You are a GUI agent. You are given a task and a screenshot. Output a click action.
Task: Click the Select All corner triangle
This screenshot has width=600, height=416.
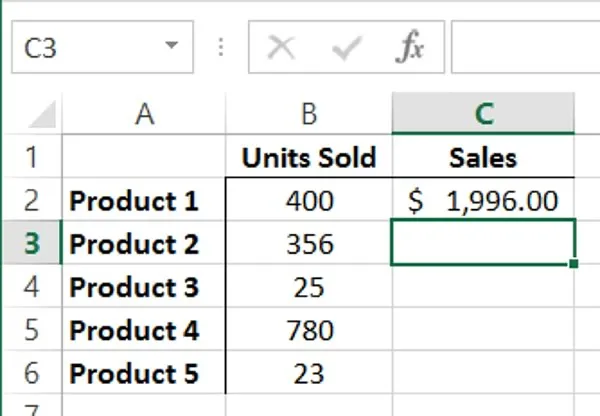tap(42, 115)
